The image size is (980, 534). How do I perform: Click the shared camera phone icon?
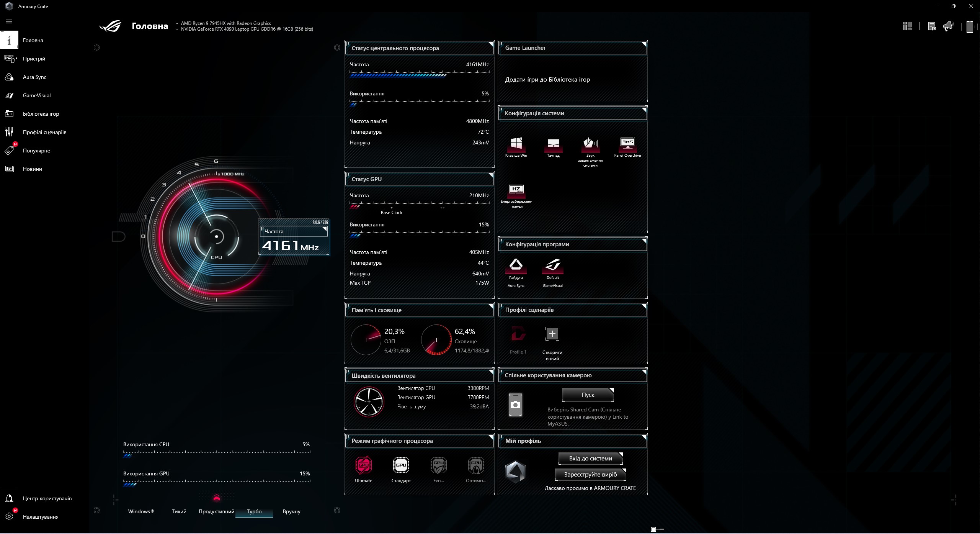(x=515, y=405)
